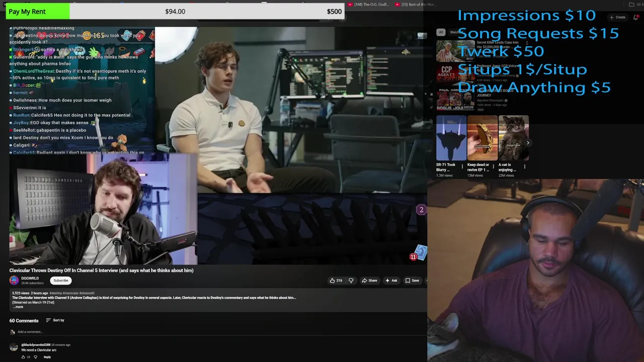Save the video to a playlist
This screenshot has height=362, width=644.
click(x=412, y=281)
